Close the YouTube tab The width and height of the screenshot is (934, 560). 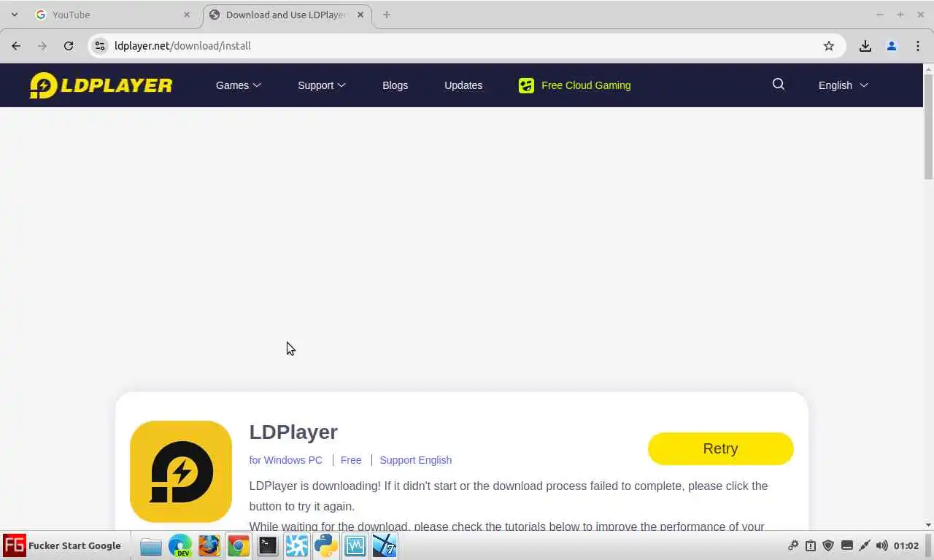(187, 15)
